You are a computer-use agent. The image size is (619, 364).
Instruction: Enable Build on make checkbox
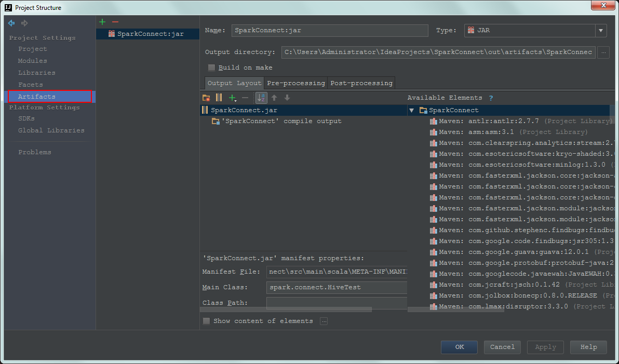tap(211, 68)
